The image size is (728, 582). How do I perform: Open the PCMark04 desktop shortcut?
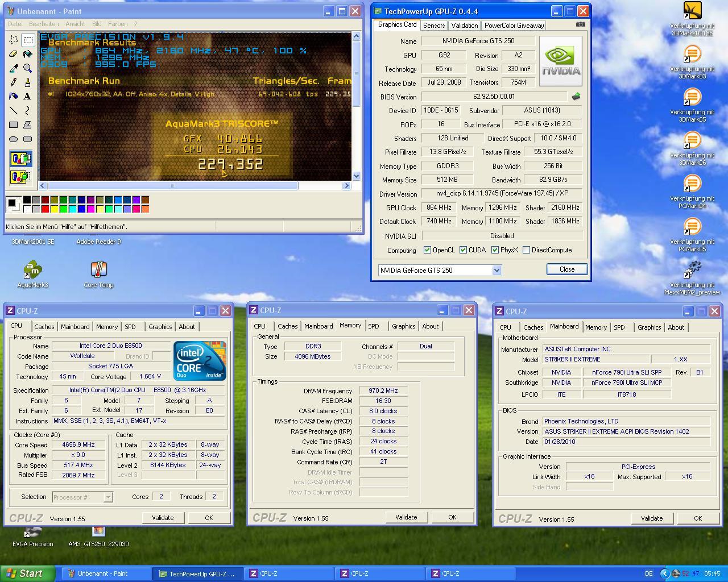[692, 192]
